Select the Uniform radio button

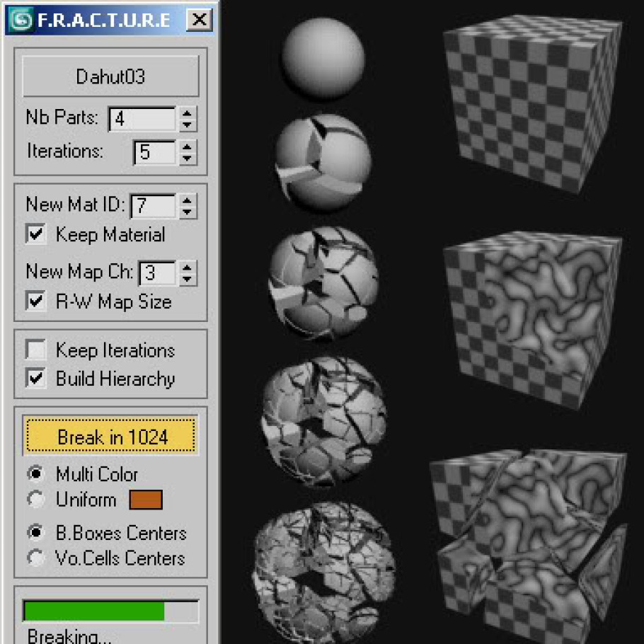pyautogui.click(x=35, y=499)
